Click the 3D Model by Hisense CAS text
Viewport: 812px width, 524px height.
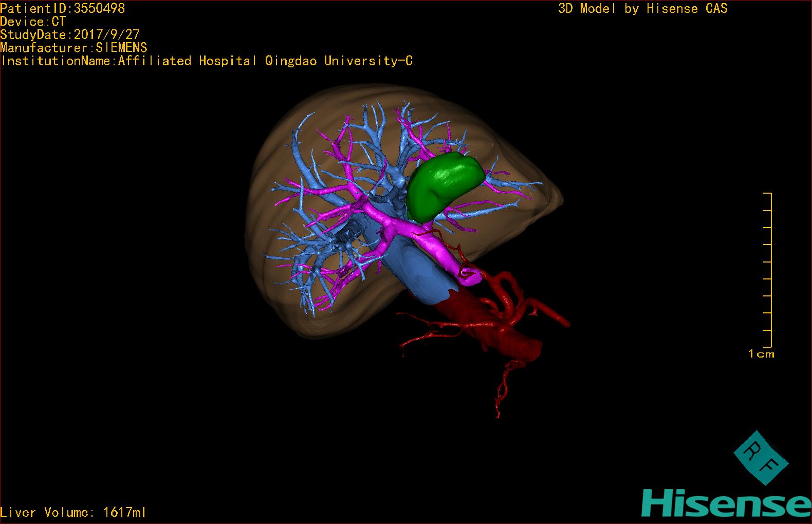coord(643,9)
